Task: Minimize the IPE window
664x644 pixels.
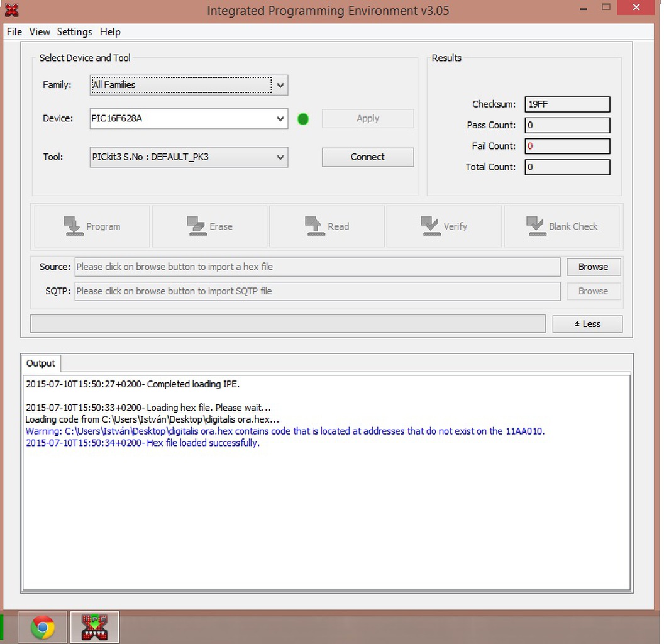Action: click(x=583, y=8)
